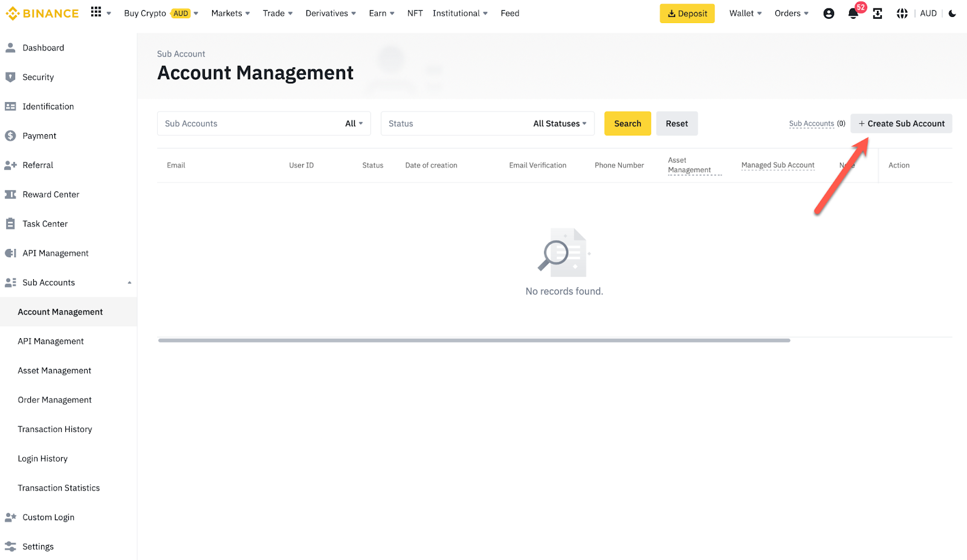Expand the Trade menu
967x560 pixels.
coord(277,13)
